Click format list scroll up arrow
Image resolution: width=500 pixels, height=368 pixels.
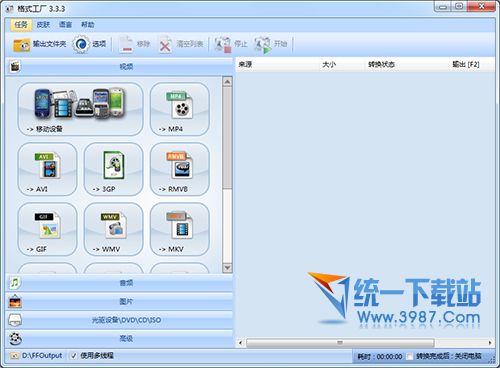tap(227, 82)
